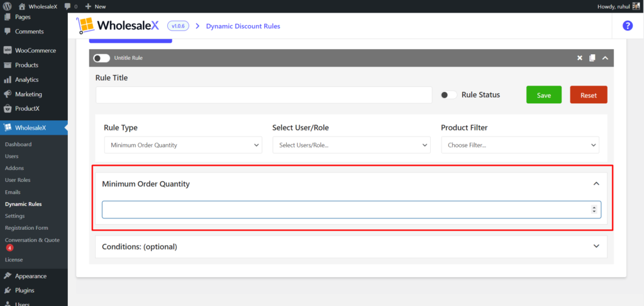Open the Rule Type dropdown
644x306 pixels.
coord(183,145)
